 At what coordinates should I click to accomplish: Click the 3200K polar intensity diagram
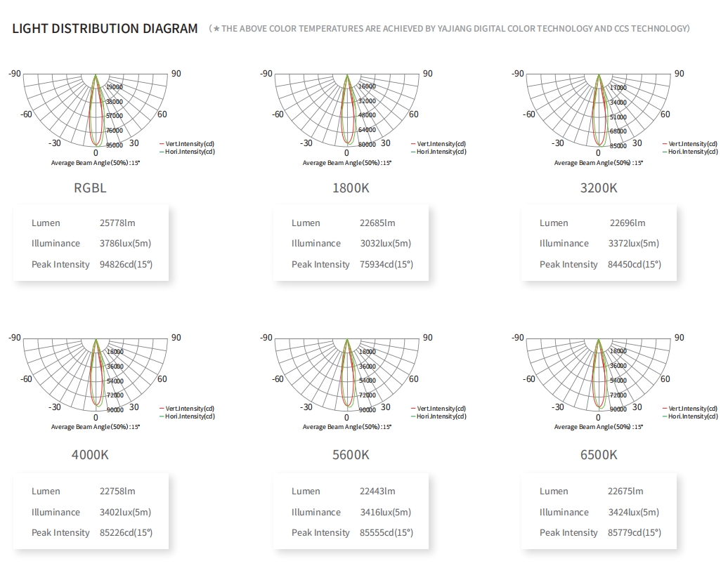[x=599, y=112]
